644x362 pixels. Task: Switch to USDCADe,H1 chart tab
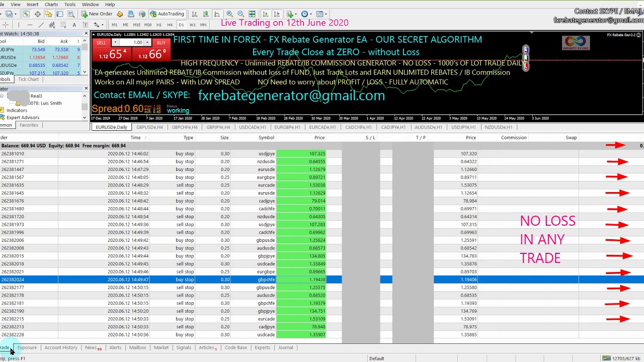[253, 127]
